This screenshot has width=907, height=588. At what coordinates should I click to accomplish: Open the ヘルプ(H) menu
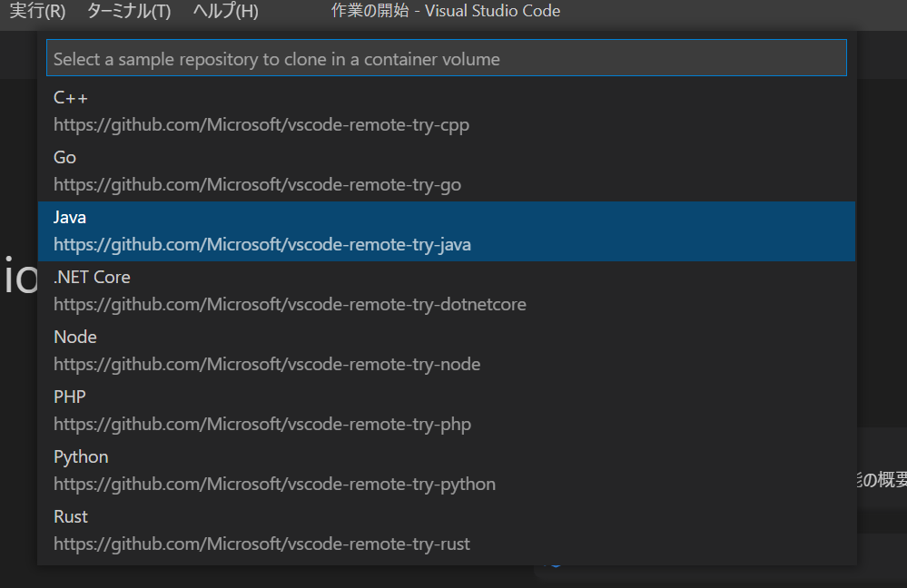[225, 11]
